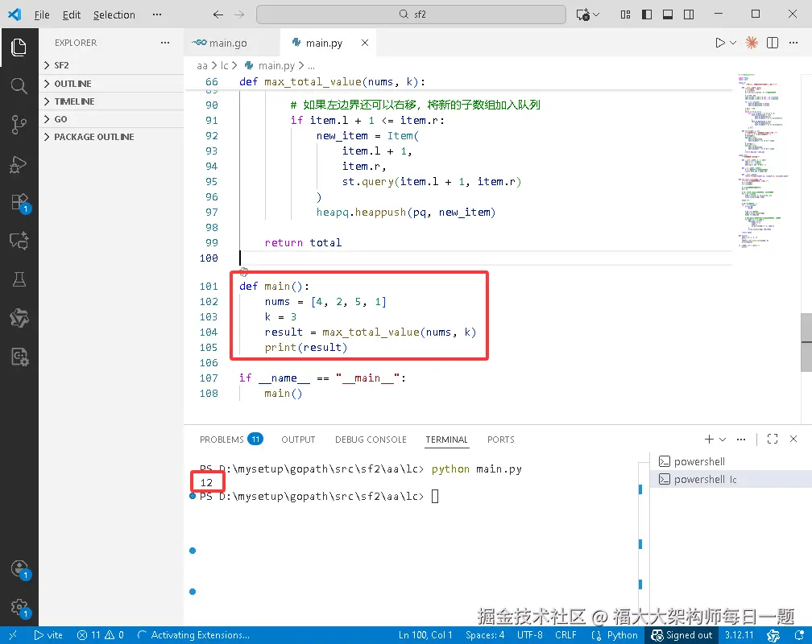Click the editor minimap preview

(765, 160)
